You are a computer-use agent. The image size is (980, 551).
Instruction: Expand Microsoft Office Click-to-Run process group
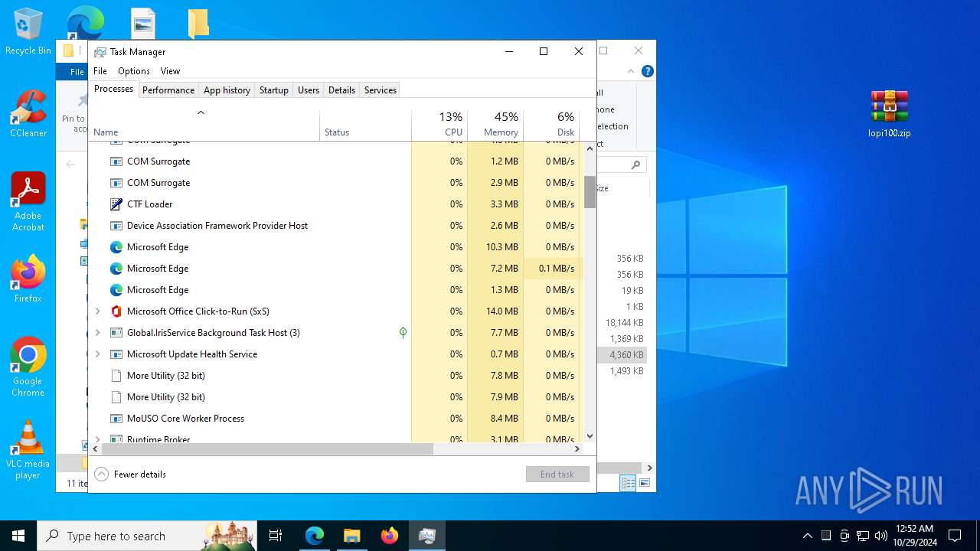[97, 311]
